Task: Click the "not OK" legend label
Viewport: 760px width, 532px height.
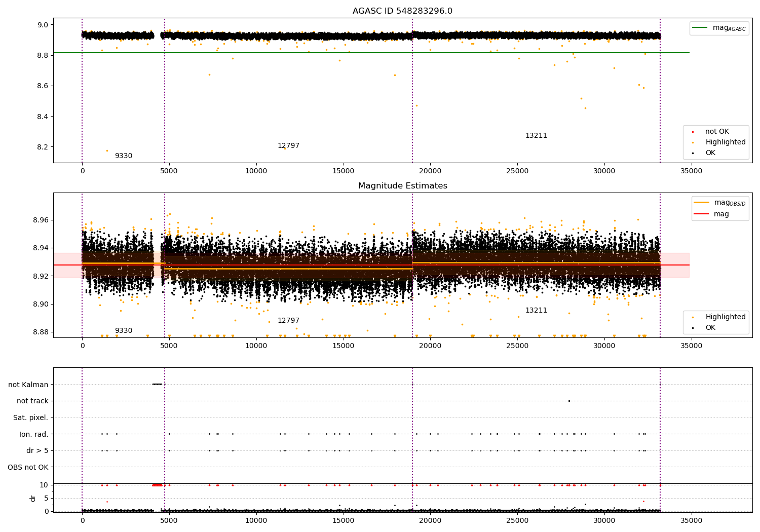Action: [x=717, y=132]
